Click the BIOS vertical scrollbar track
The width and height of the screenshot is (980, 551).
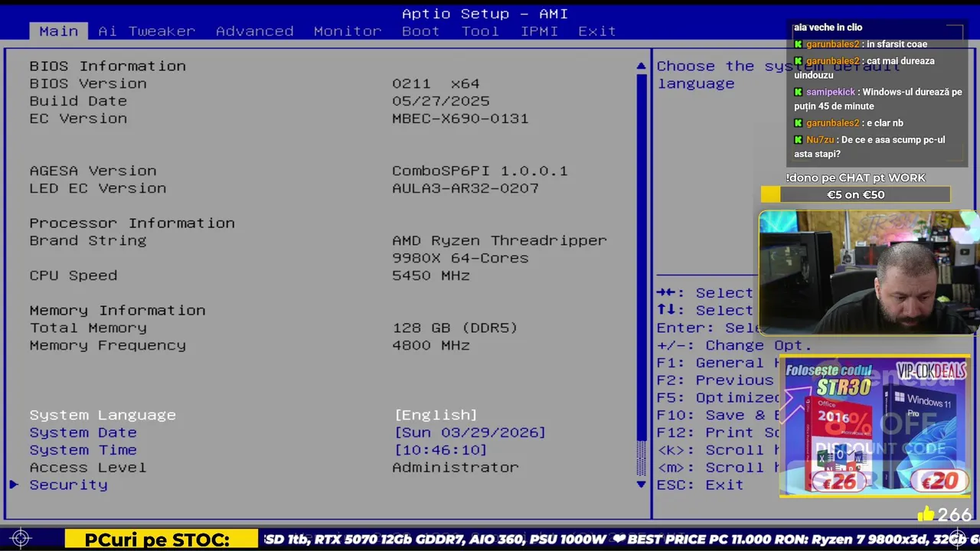coord(642,275)
